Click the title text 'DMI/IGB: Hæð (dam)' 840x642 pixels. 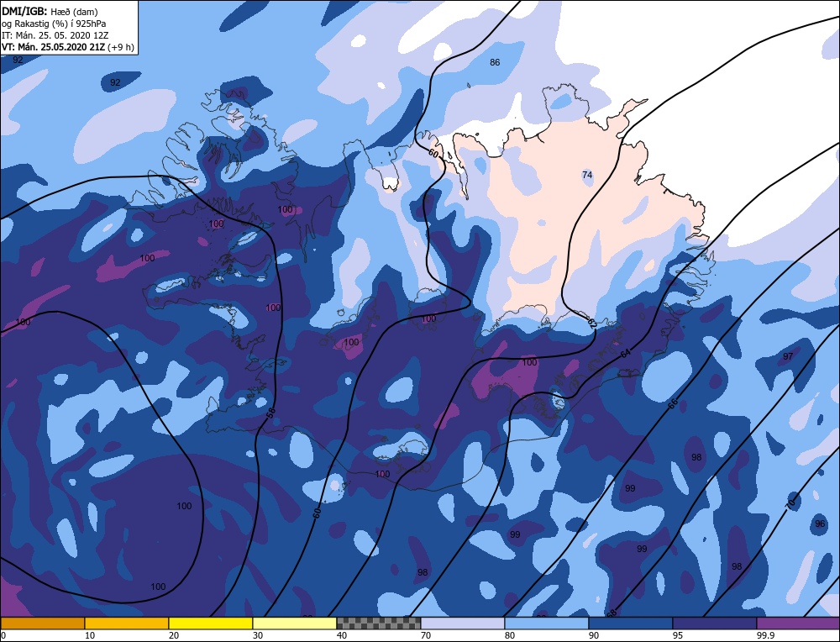(x=50, y=11)
